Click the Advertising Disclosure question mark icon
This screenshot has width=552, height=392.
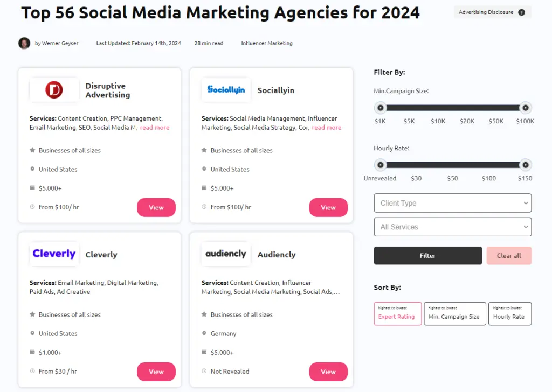pos(521,12)
